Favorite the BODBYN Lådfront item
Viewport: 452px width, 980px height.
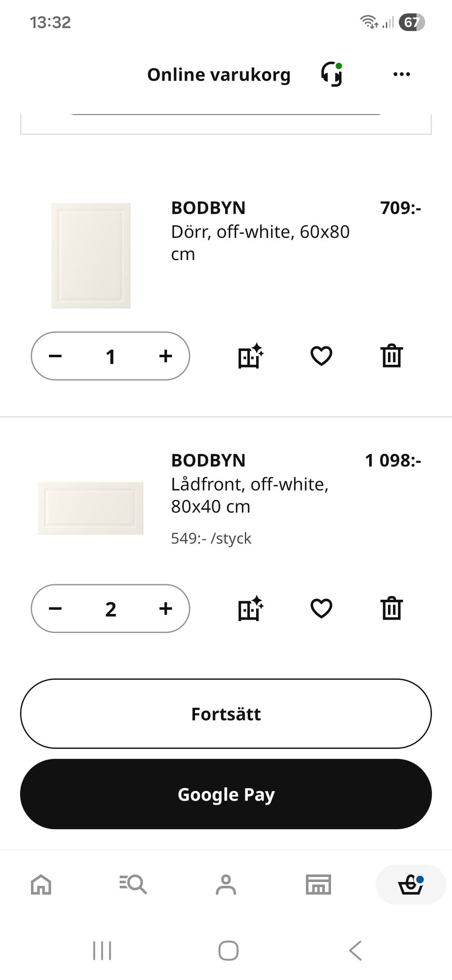click(x=321, y=608)
